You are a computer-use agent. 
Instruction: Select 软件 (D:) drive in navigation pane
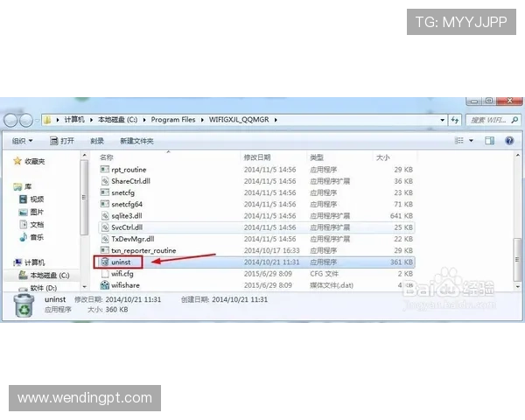coord(38,288)
